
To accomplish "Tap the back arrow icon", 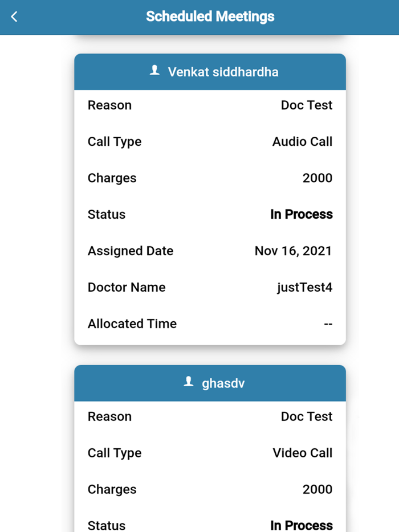I will (x=14, y=17).
